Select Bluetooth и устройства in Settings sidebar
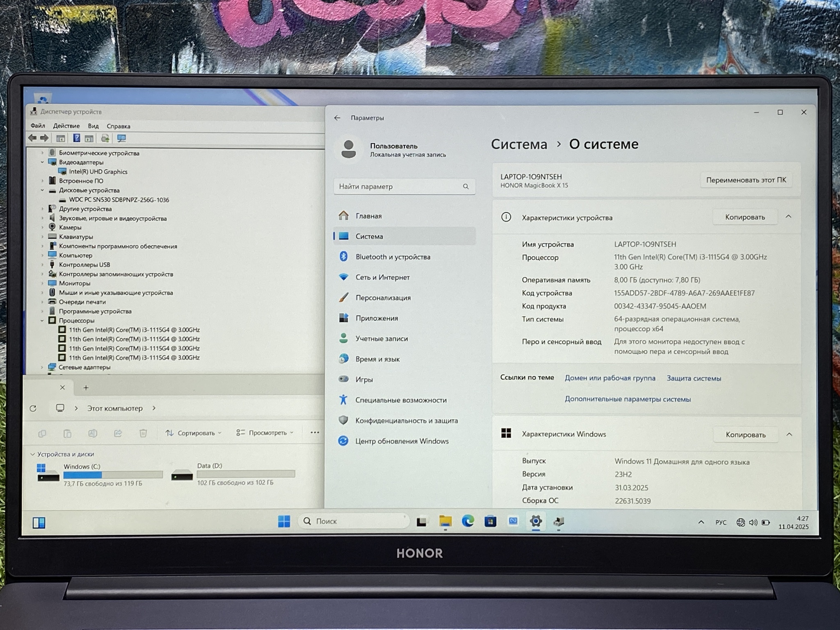The width and height of the screenshot is (840, 630). coord(393,257)
